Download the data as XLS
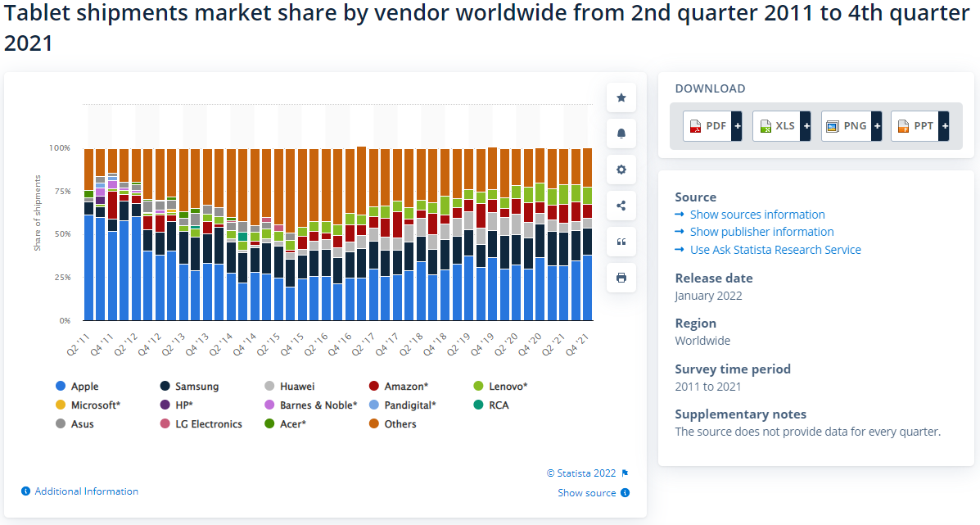 coord(781,126)
